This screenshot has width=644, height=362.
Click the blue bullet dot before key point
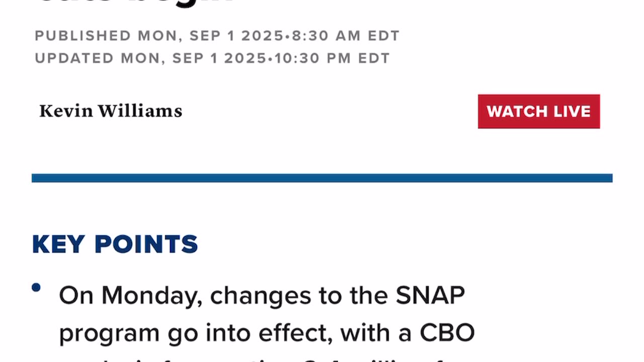[x=36, y=288]
